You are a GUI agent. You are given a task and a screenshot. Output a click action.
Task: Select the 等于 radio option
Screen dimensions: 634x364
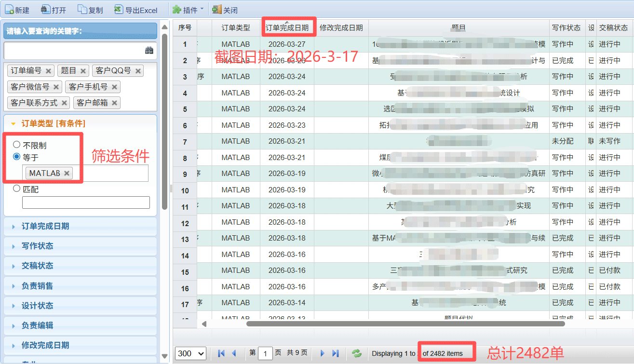[x=17, y=157]
